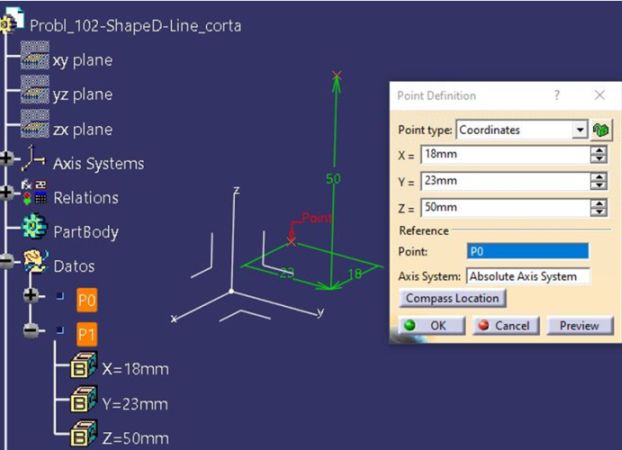Click the Relations node icon
The height and width of the screenshot is (450, 622).
[x=35, y=197]
